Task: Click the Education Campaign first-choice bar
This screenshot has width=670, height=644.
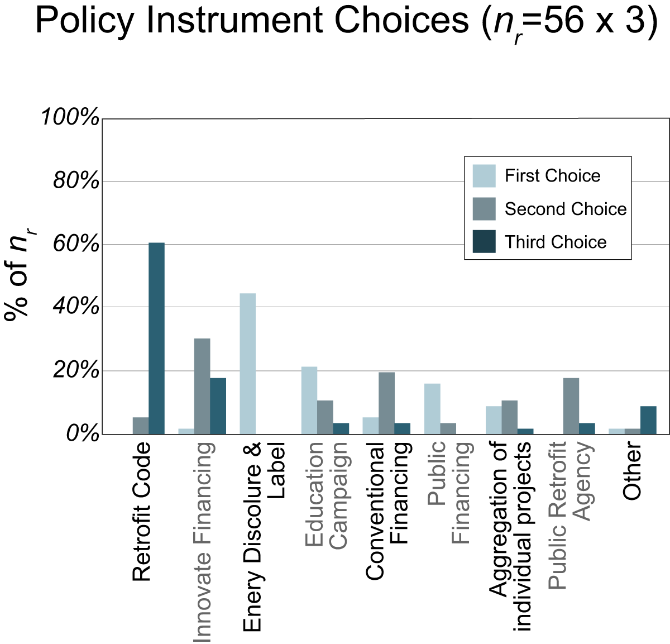Action: [x=309, y=400]
